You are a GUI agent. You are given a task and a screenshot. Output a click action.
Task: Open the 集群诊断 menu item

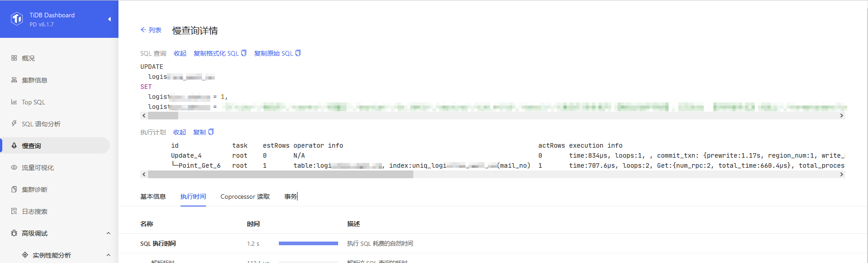(x=35, y=189)
